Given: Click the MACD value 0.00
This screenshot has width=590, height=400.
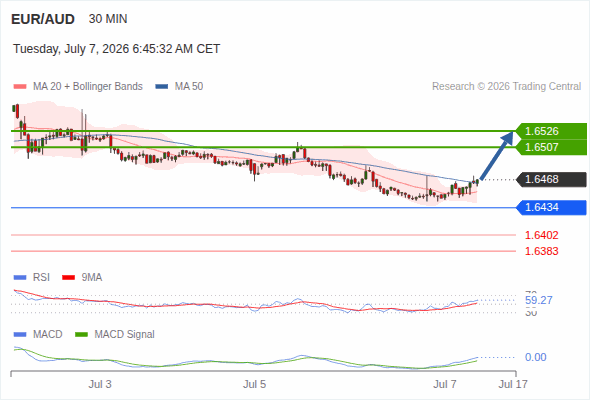Looking at the screenshot, I should coord(535,357).
